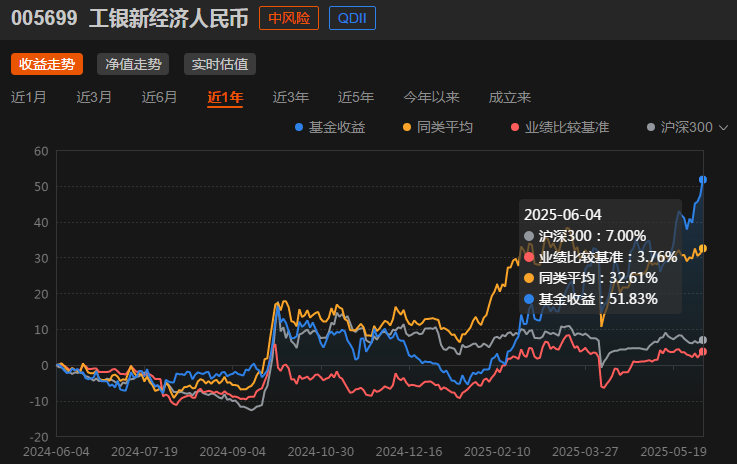The height and width of the screenshot is (464, 737).
Task: Click the orange end marker on chart
Action: pyautogui.click(x=703, y=249)
